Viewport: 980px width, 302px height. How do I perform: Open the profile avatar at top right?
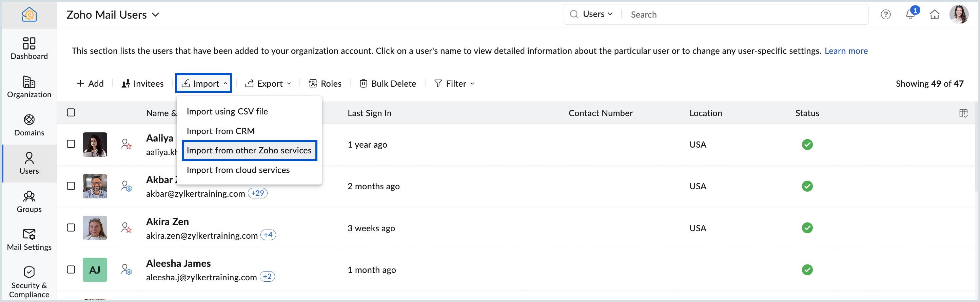click(x=958, y=15)
